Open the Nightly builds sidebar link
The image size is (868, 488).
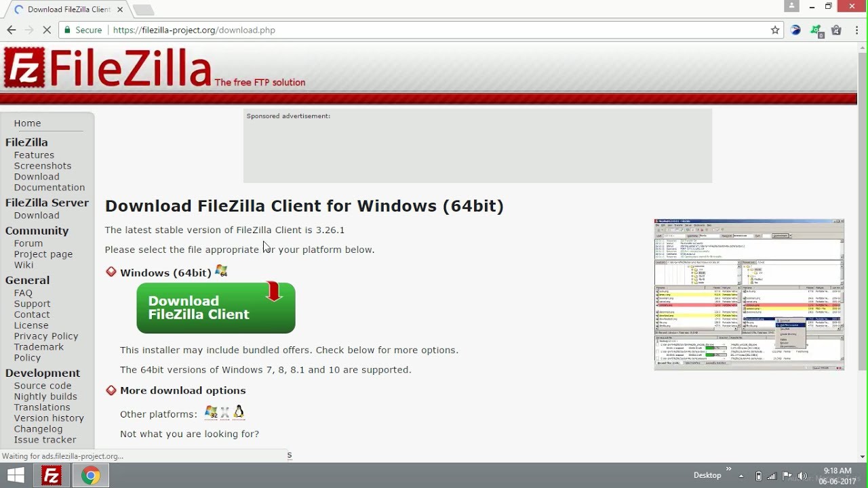45,396
